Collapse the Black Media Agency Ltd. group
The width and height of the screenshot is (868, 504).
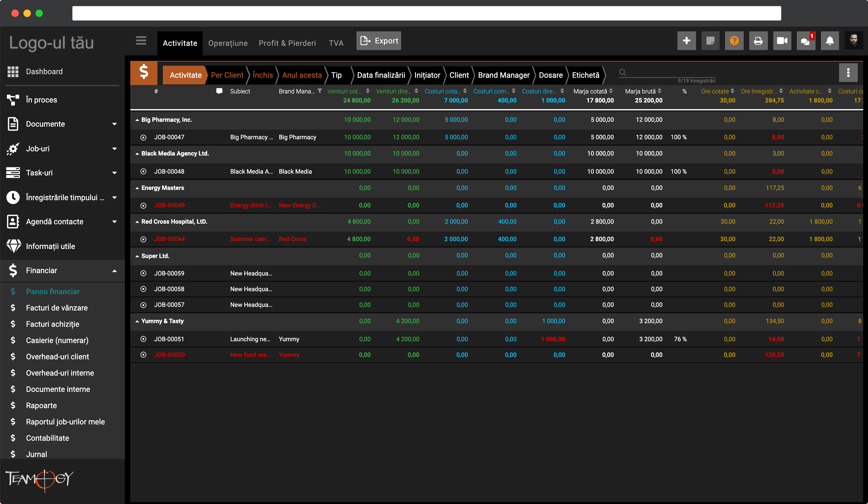coord(137,154)
